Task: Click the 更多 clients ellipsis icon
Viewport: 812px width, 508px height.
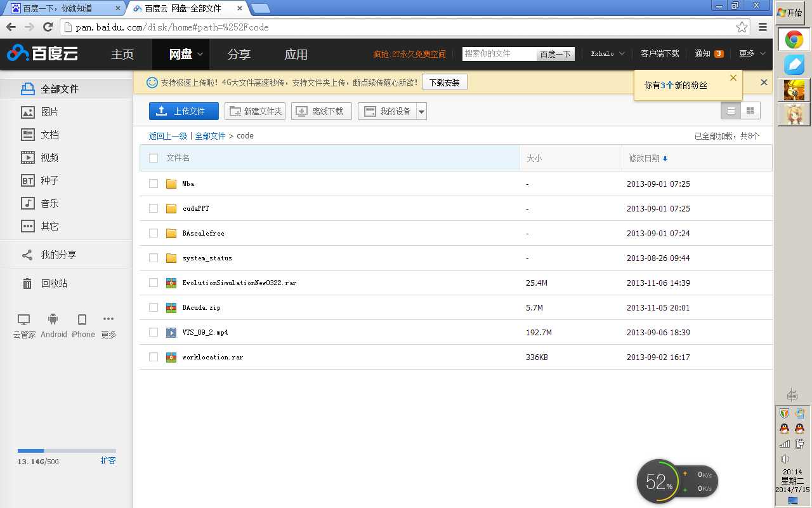Action: click(108, 319)
